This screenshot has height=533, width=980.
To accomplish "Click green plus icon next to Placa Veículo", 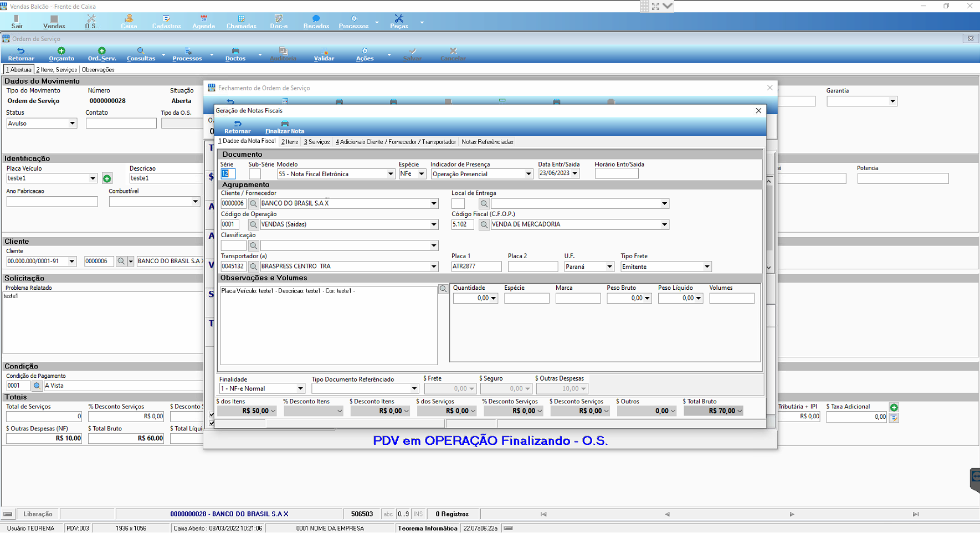I will [x=107, y=178].
